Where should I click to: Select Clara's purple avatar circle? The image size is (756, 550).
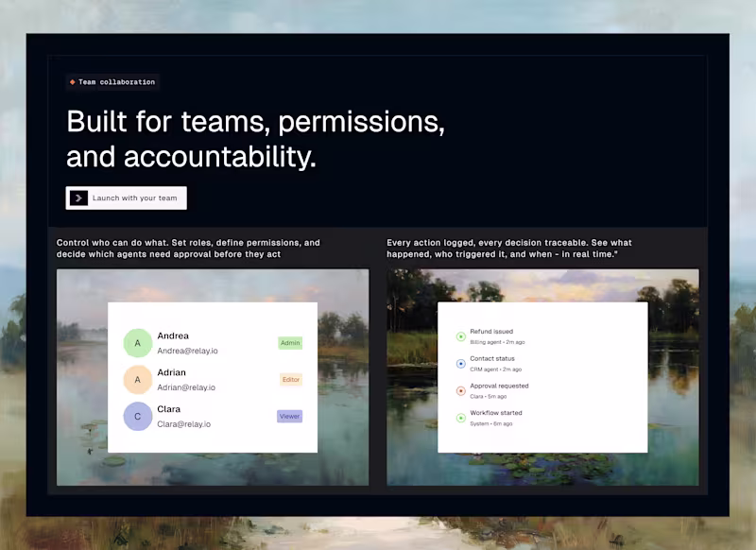point(137,416)
